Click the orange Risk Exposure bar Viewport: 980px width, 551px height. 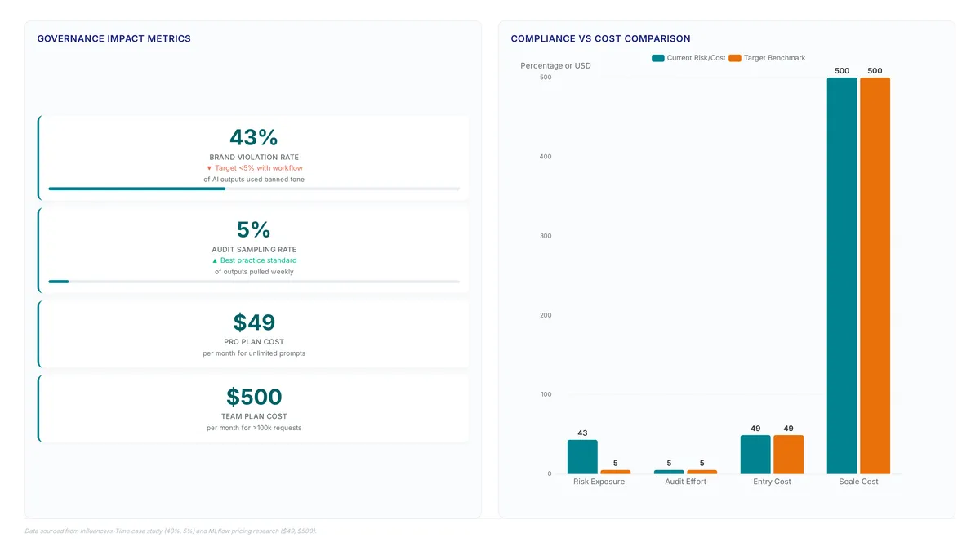click(616, 472)
